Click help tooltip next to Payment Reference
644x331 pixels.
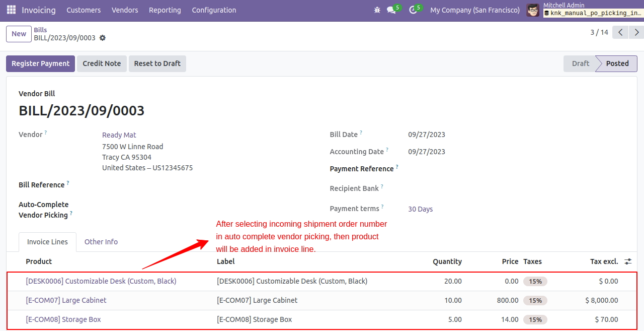point(397,167)
